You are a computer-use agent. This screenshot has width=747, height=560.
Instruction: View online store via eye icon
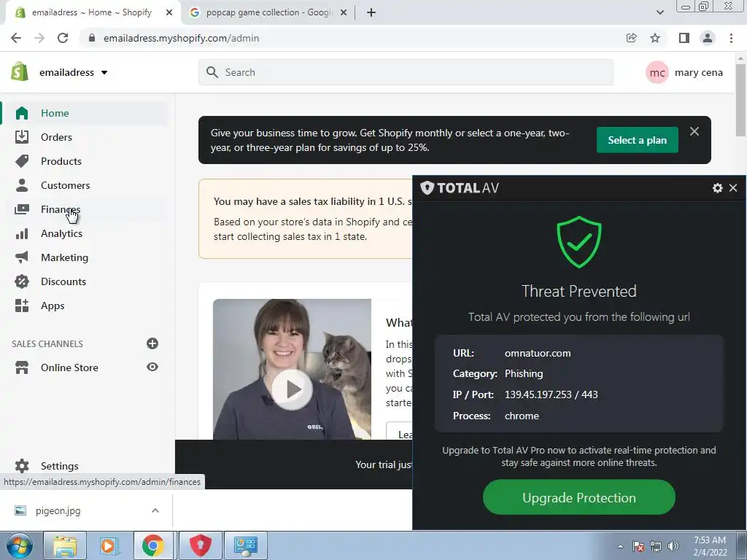pos(152,367)
